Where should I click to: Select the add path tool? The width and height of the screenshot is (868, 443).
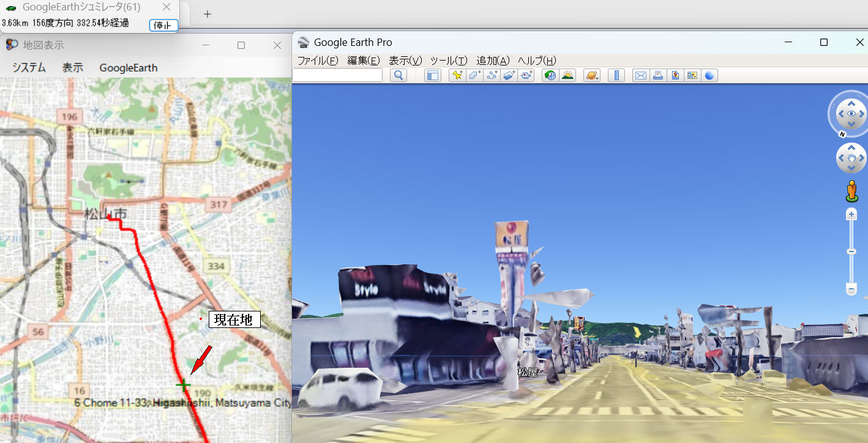pos(492,75)
